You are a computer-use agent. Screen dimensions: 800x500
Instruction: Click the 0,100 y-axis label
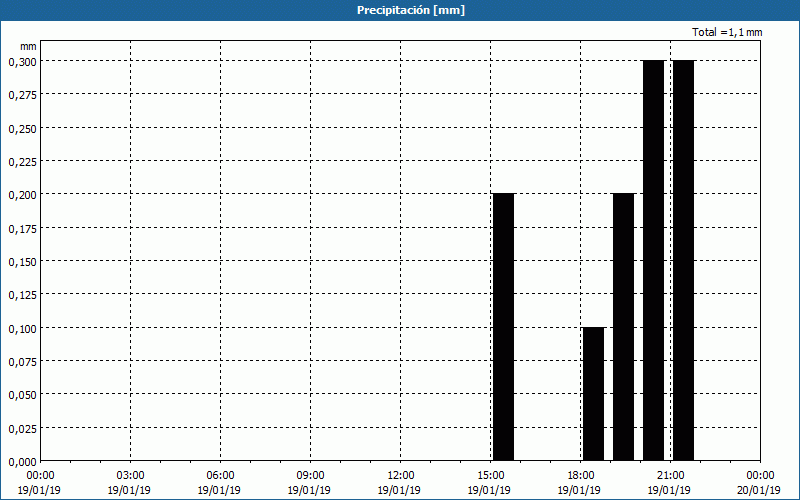tap(22, 329)
